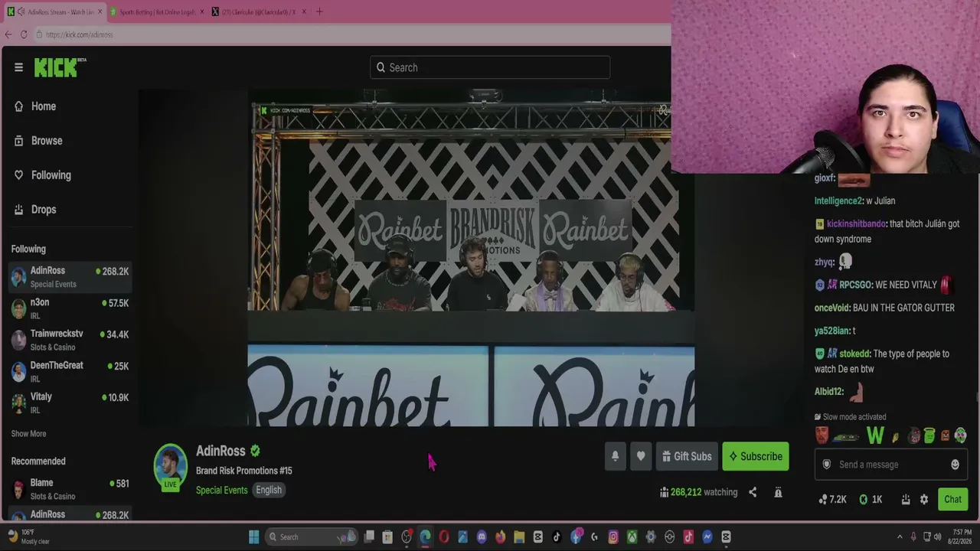980x551 pixels.
Task: Focus the Kick Search field
Action: pyautogui.click(x=490, y=67)
